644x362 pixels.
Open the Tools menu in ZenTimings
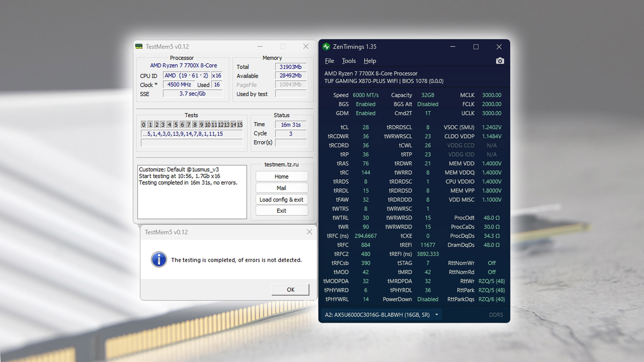click(x=348, y=61)
